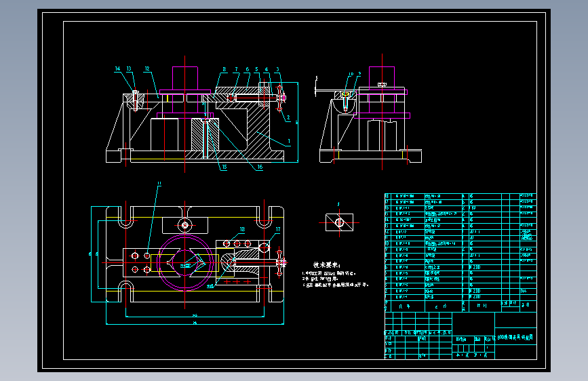Click part balloon label 17 in plan view
The image size is (588, 381).
coord(278,229)
